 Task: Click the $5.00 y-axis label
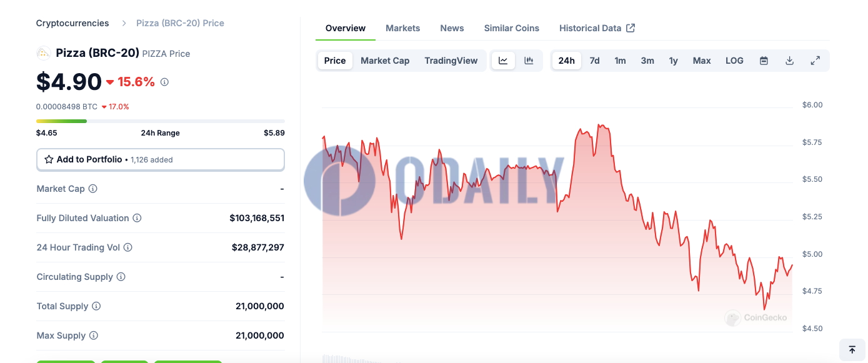point(812,254)
